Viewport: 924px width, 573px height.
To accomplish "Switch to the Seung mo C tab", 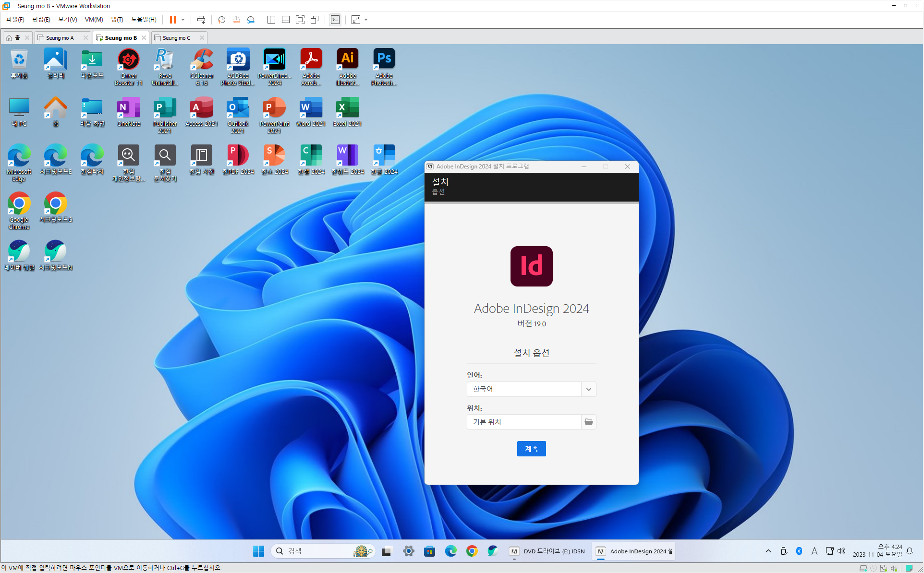I will click(176, 38).
